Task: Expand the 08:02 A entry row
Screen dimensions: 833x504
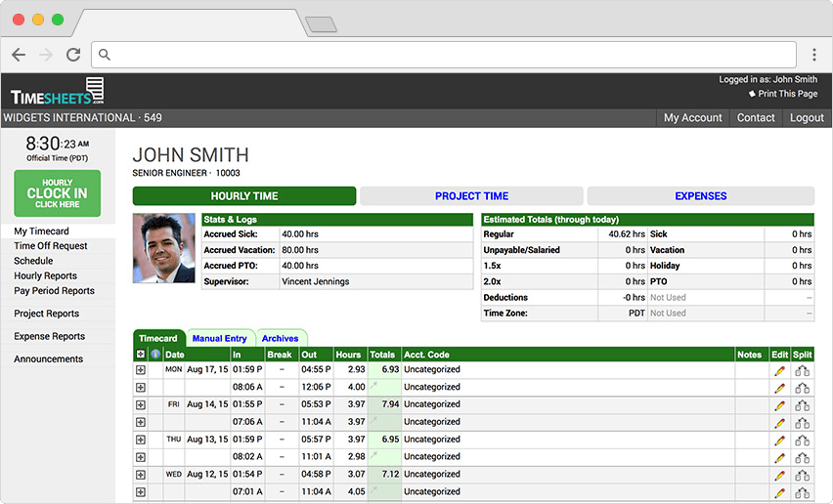Action: pyautogui.click(x=140, y=457)
